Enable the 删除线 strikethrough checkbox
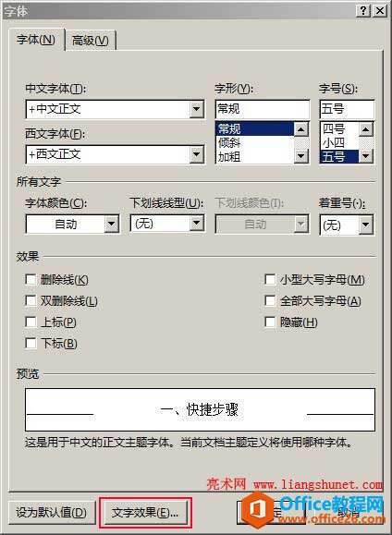This screenshot has width=392, height=535. (31, 280)
